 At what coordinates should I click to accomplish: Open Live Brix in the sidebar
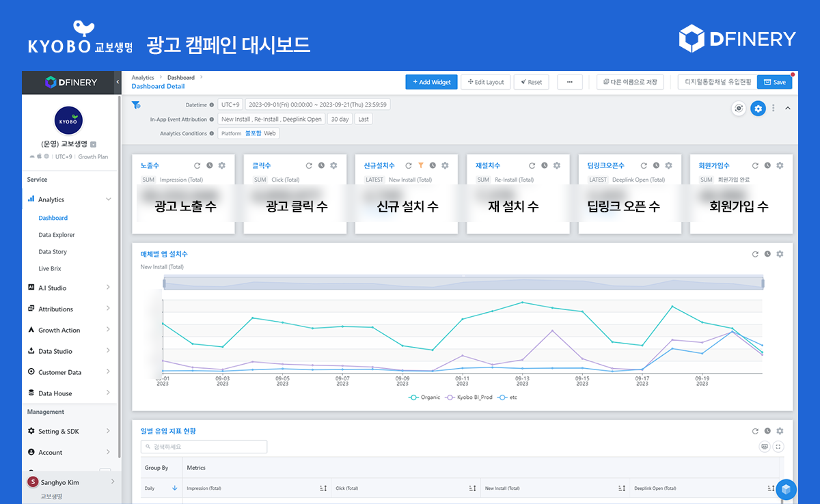50,269
